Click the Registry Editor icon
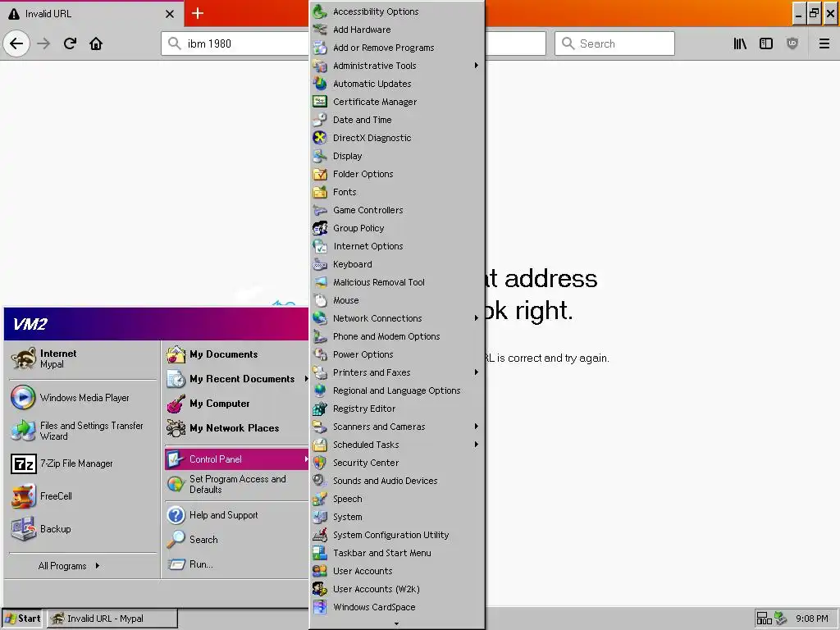Screen dimensions: 840x630 coord(320,409)
